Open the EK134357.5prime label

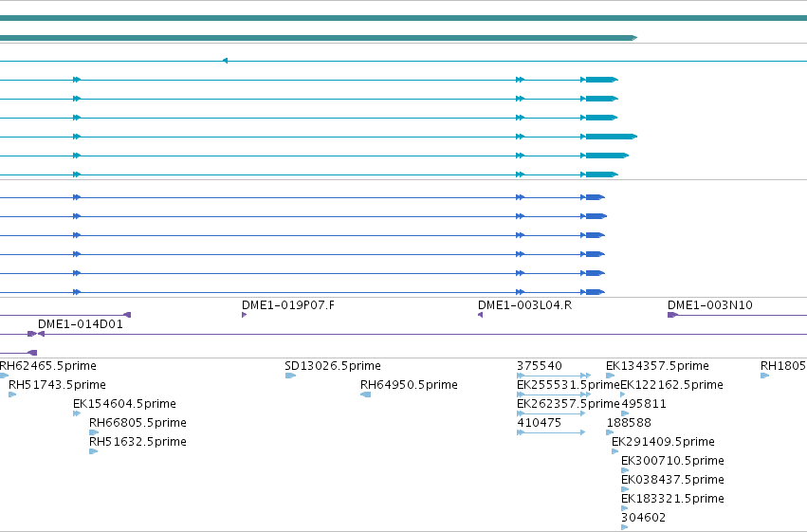[657, 366]
